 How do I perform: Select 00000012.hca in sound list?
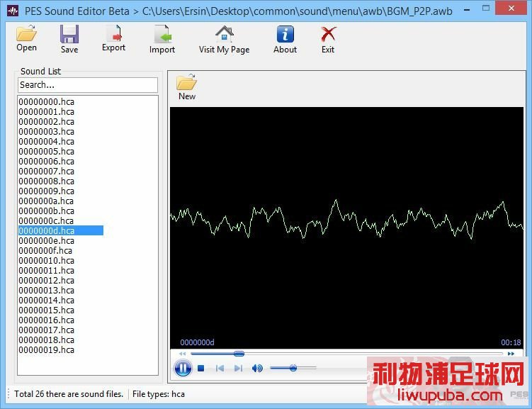point(47,281)
